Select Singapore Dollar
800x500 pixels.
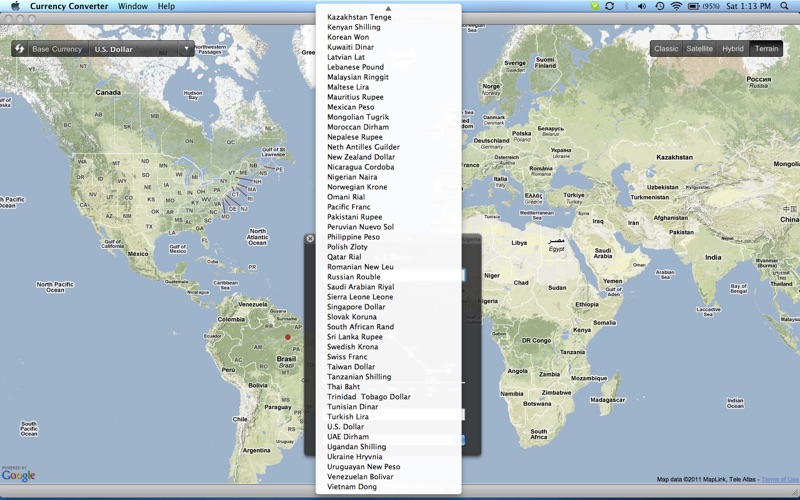coord(389,307)
